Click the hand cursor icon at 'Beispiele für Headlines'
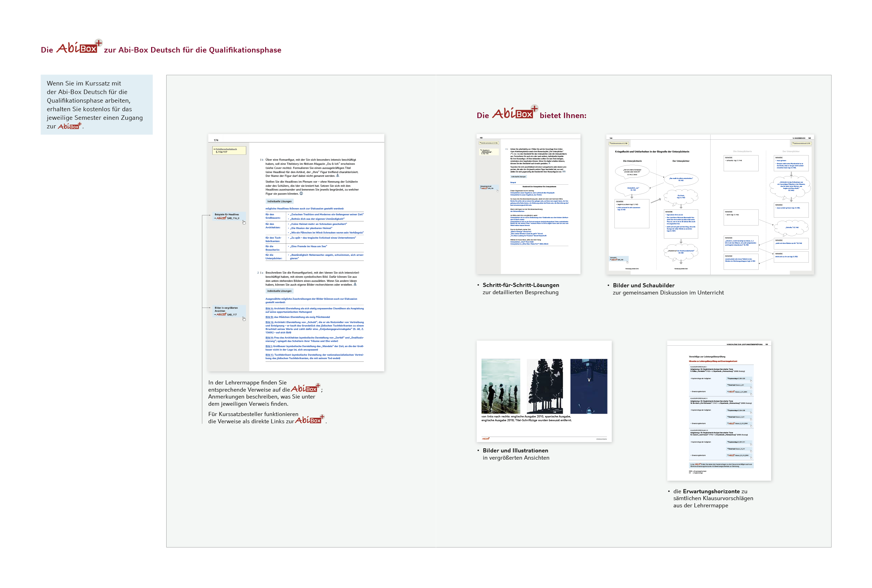Screen dimensions: 872x588 click(x=244, y=222)
